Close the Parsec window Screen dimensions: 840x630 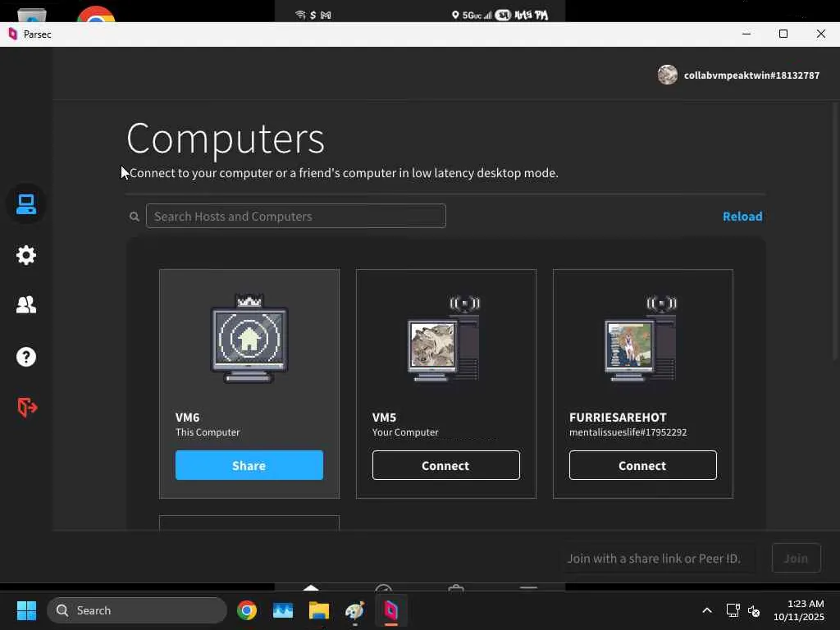(820, 34)
